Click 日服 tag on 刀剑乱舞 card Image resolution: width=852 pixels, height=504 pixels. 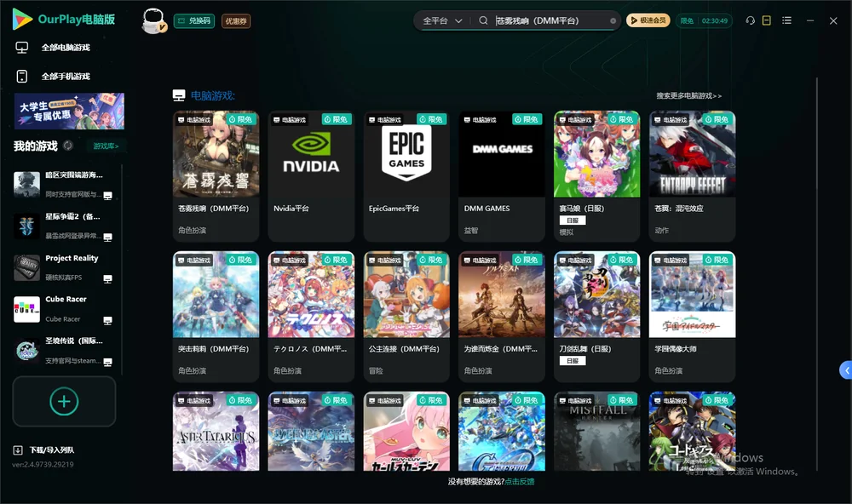pyautogui.click(x=573, y=361)
